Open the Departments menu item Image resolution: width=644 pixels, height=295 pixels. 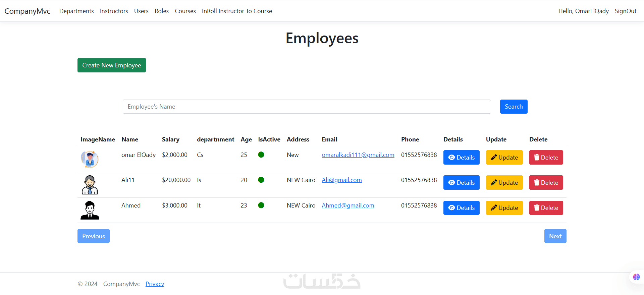(76, 11)
